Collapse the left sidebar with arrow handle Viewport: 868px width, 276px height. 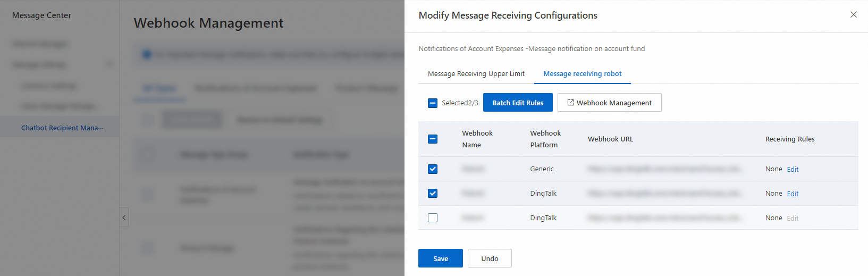tap(124, 218)
